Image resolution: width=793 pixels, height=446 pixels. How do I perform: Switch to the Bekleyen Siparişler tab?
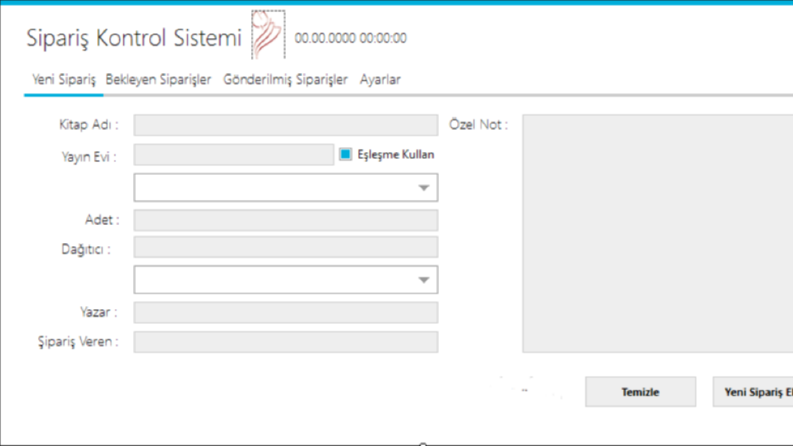[x=158, y=79]
